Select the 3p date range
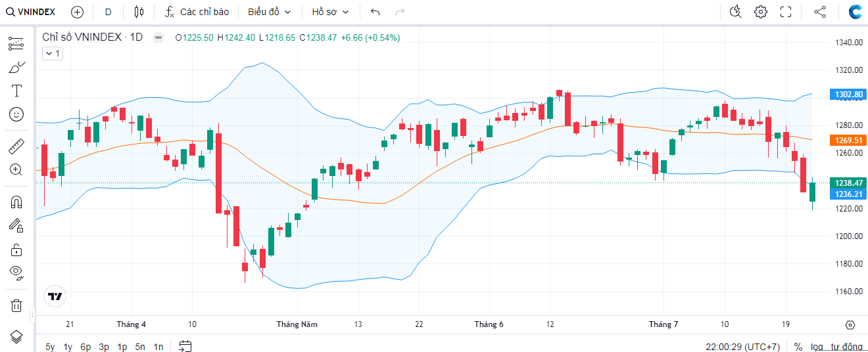868x352 pixels. click(104, 347)
